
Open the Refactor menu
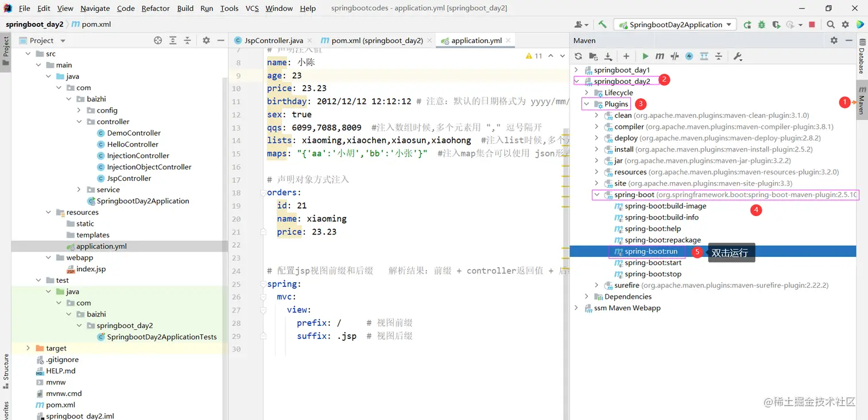click(156, 8)
